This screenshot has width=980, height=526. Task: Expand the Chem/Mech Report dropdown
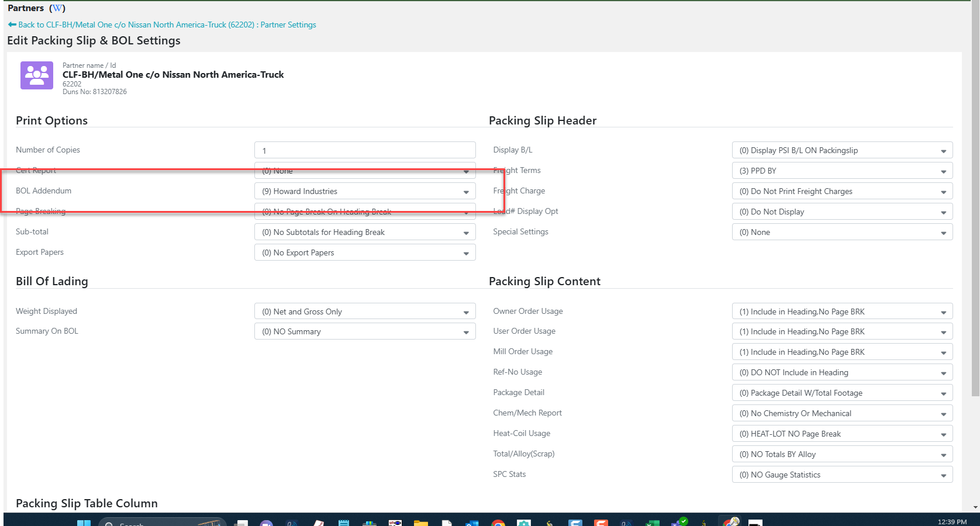(842, 413)
